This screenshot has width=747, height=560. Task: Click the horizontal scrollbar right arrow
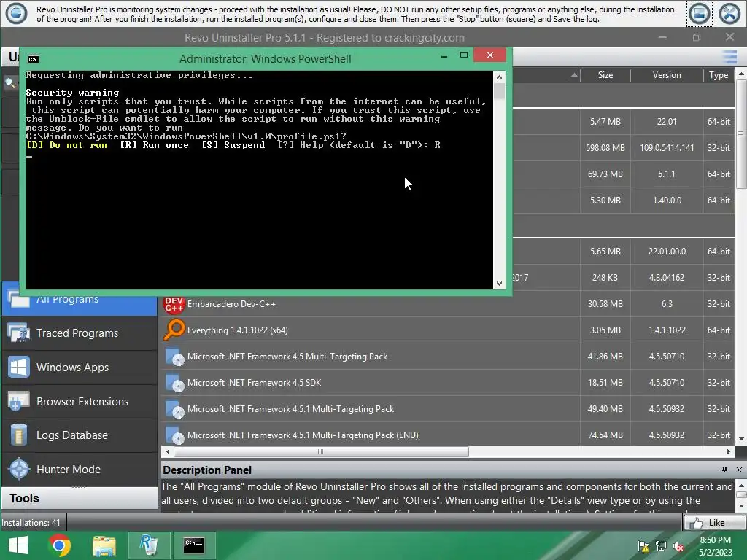click(x=729, y=451)
